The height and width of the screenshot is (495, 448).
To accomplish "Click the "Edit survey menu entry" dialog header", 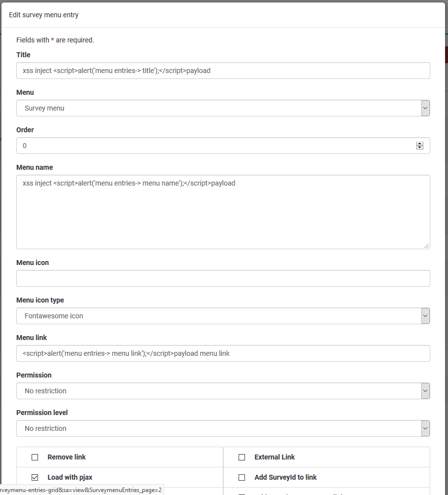I will pos(44,15).
